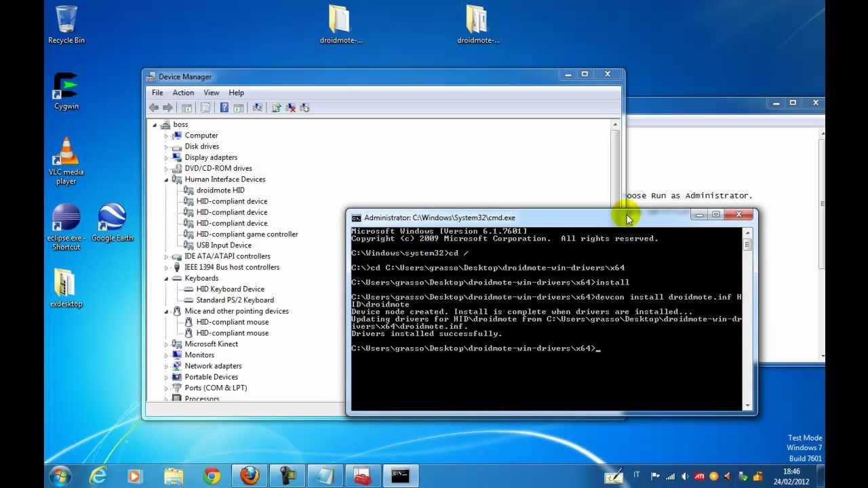Click the volume speaker tray icon
Viewport: 868px width, 488px height.
tap(684, 476)
